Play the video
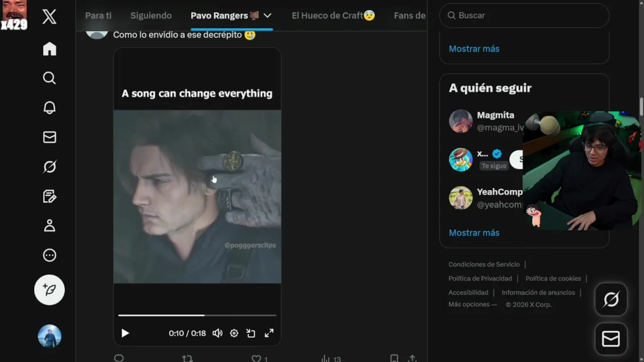Image resolution: width=644 pixels, height=362 pixels. (x=125, y=333)
